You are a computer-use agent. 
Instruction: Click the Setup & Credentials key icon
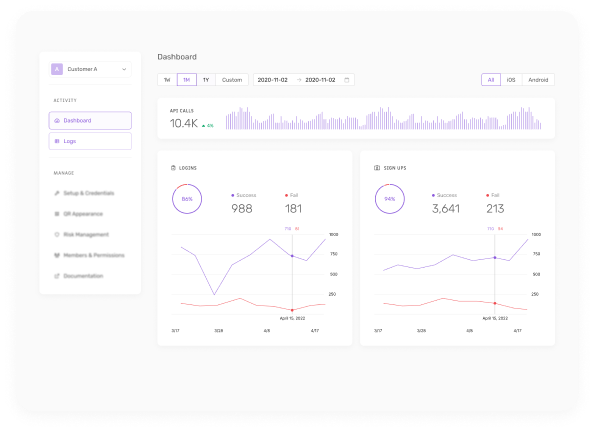(57, 193)
